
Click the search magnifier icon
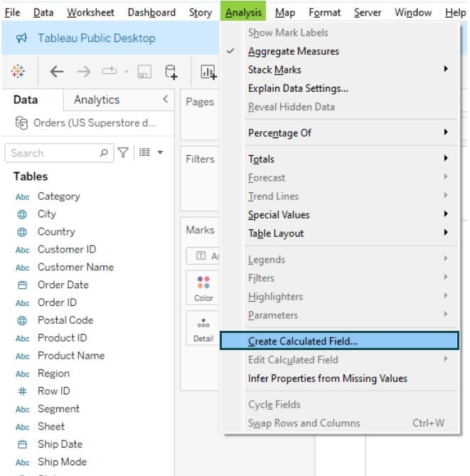[104, 153]
